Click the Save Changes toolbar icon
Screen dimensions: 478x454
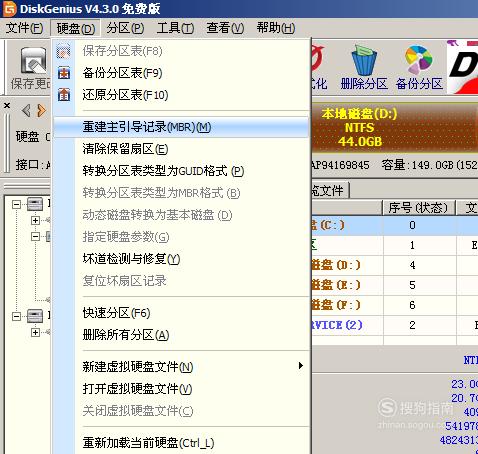coord(33,61)
